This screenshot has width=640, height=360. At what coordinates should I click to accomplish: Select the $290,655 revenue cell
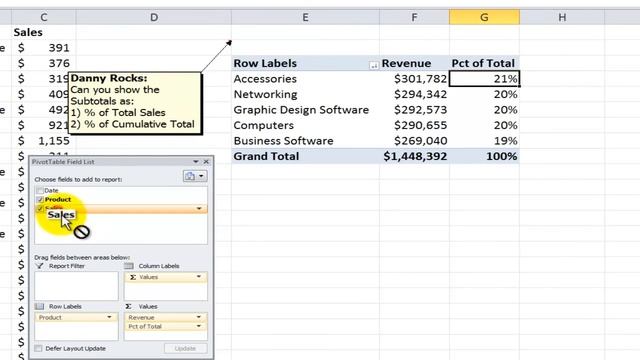point(414,125)
